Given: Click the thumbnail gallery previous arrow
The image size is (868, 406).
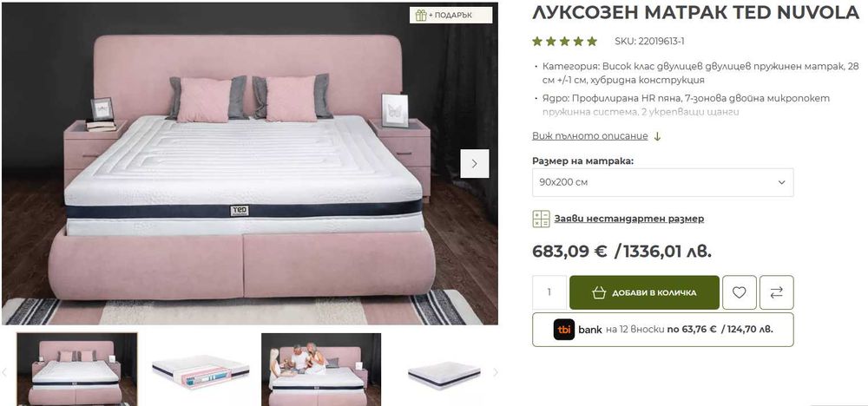Looking at the screenshot, I should [x=4, y=372].
